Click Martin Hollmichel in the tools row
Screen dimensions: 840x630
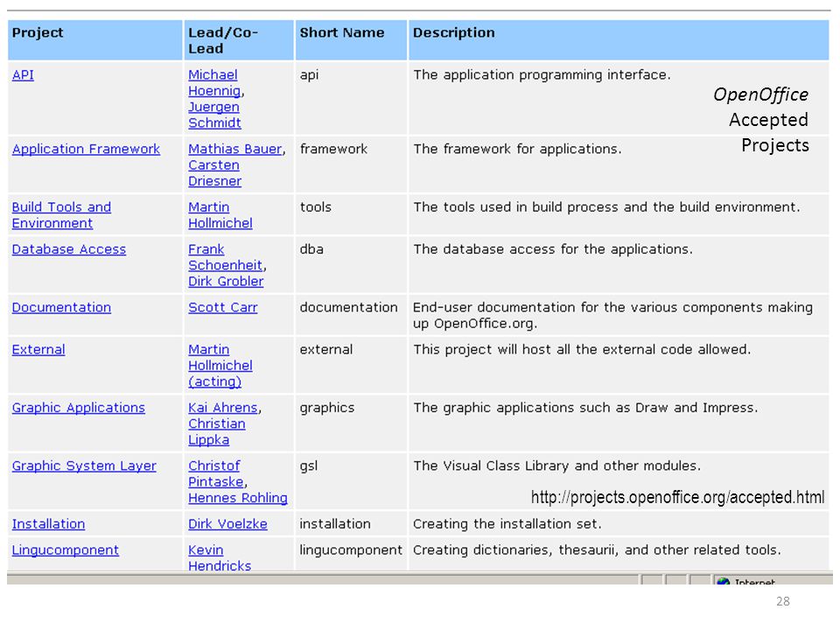[x=220, y=215]
